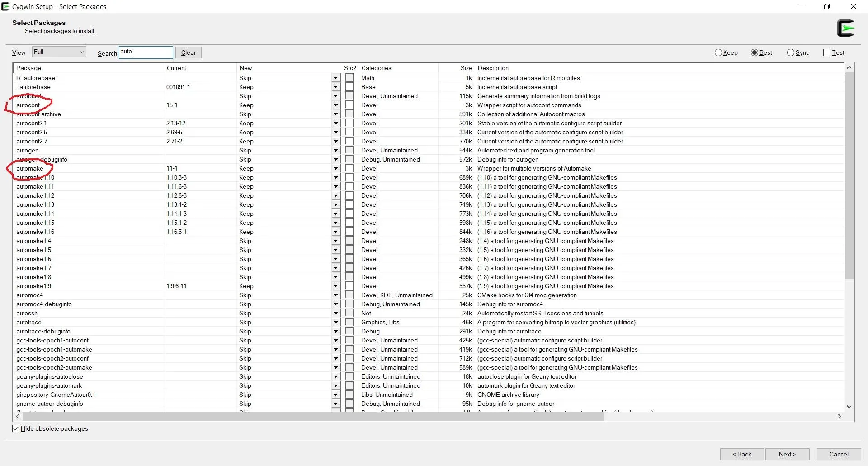Sort by the Package column header

pos(88,68)
